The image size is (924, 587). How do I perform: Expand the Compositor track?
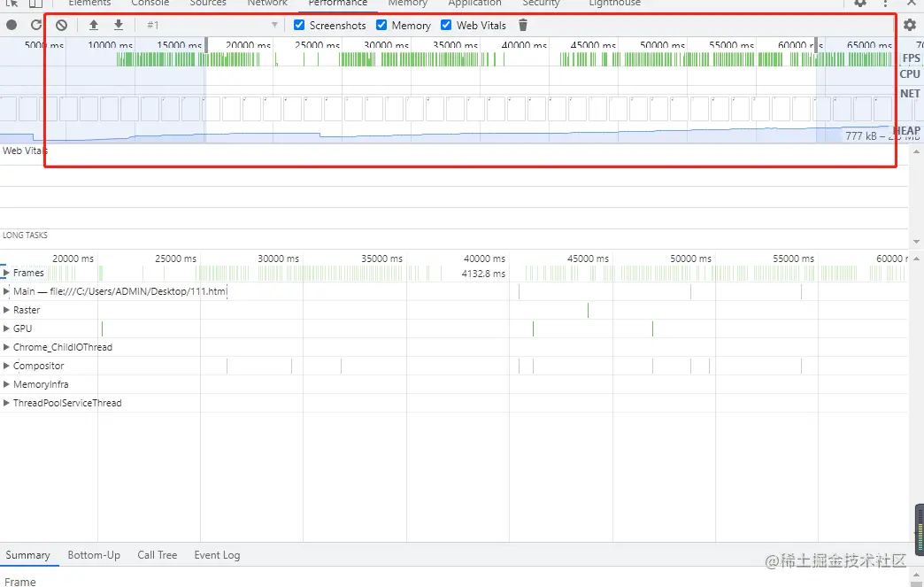[x=6, y=366]
